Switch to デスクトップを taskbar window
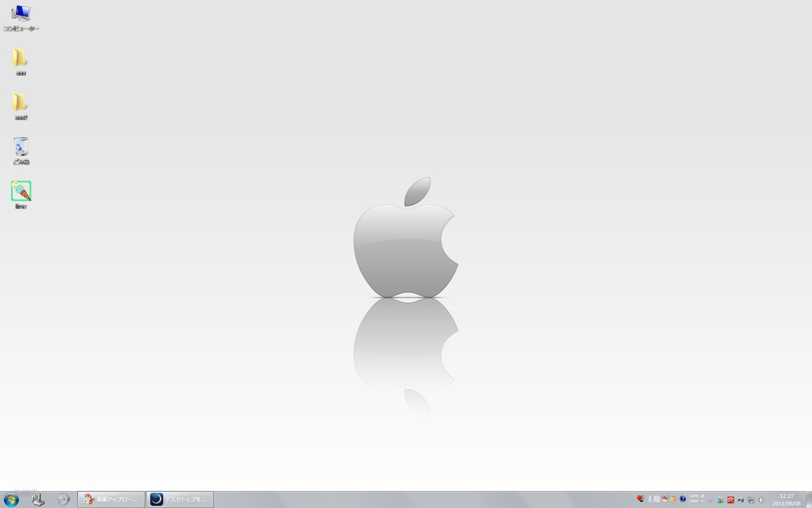Screen dimensions: 812x508 tap(180, 500)
